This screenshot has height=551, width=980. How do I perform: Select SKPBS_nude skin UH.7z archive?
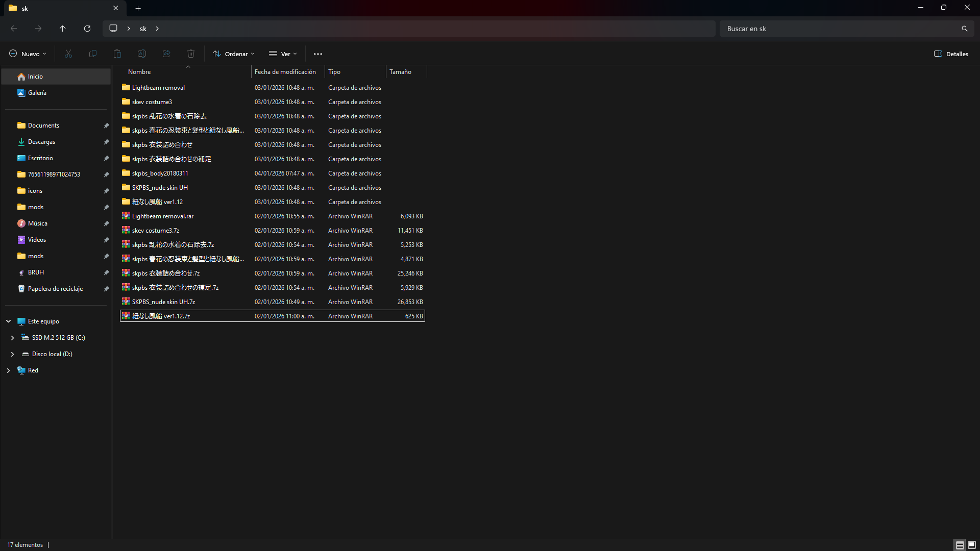coord(273,302)
